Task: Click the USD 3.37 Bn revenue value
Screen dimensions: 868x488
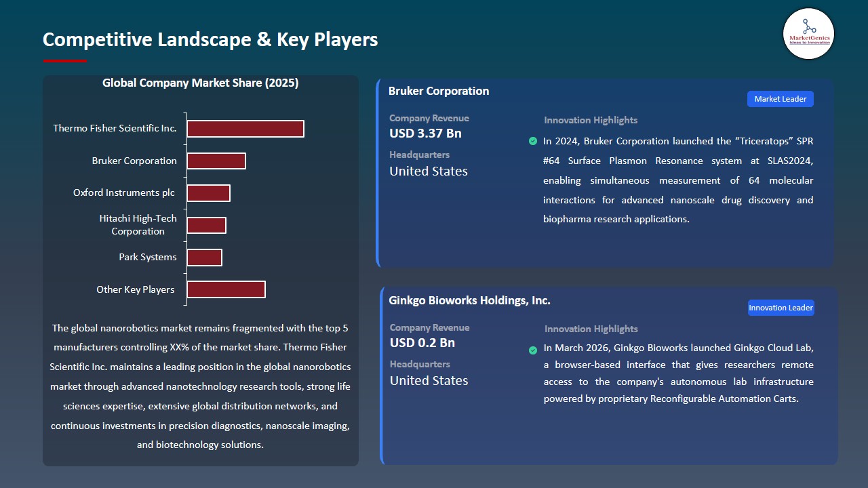Action: 425,134
